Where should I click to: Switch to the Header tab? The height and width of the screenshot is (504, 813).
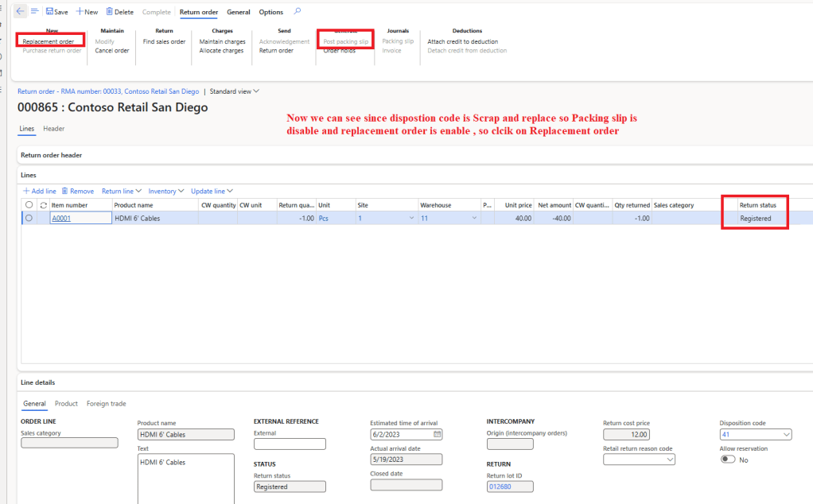54,129
